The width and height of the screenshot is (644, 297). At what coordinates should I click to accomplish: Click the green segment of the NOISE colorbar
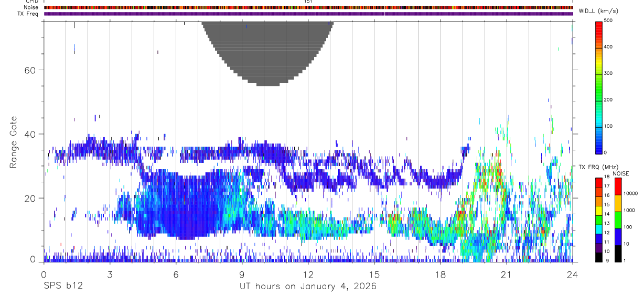(618, 220)
